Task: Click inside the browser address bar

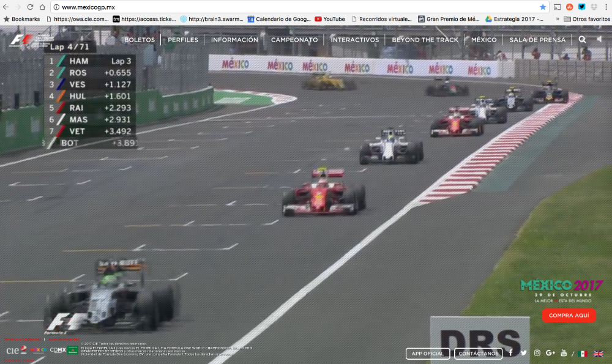Action: point(184,7)
